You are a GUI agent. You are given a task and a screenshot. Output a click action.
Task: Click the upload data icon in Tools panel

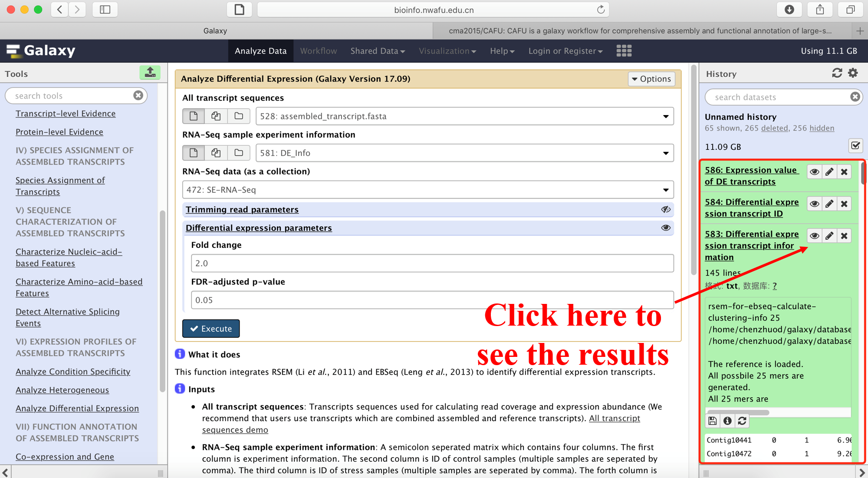tap(150, 73)
